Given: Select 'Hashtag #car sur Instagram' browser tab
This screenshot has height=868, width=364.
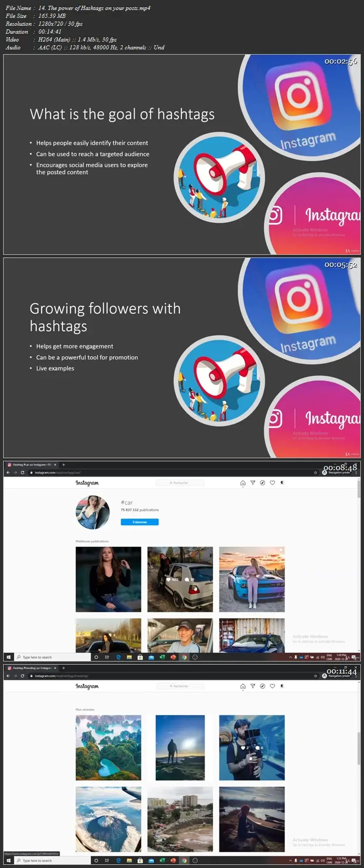Looking at the screenshot, I should point(32,464).
